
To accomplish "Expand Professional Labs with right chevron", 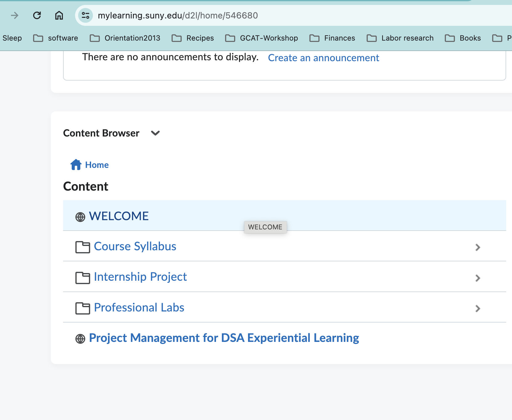I will pyautogui.click(x=478, y=308).
